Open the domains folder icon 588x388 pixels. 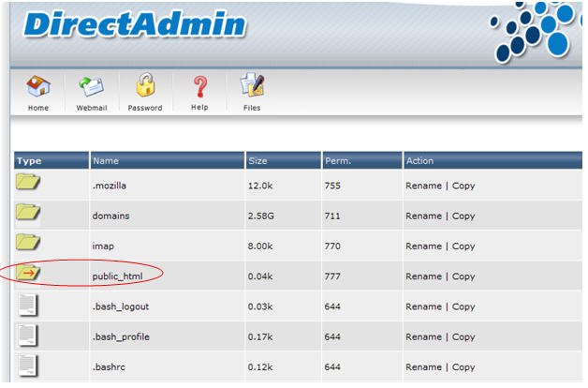click(x=28, y=212)
